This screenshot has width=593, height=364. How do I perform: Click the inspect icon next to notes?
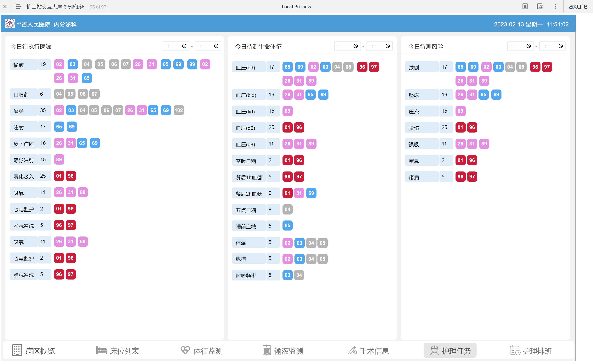tap(540, 7)
